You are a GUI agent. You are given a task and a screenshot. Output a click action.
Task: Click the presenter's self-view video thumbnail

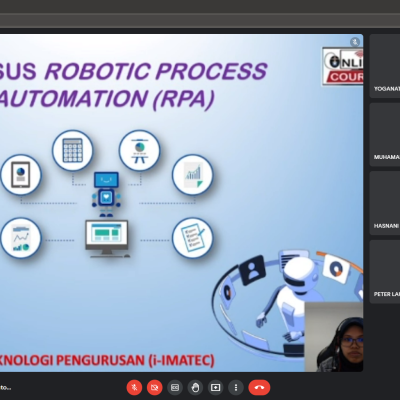[x=334, y=337]
